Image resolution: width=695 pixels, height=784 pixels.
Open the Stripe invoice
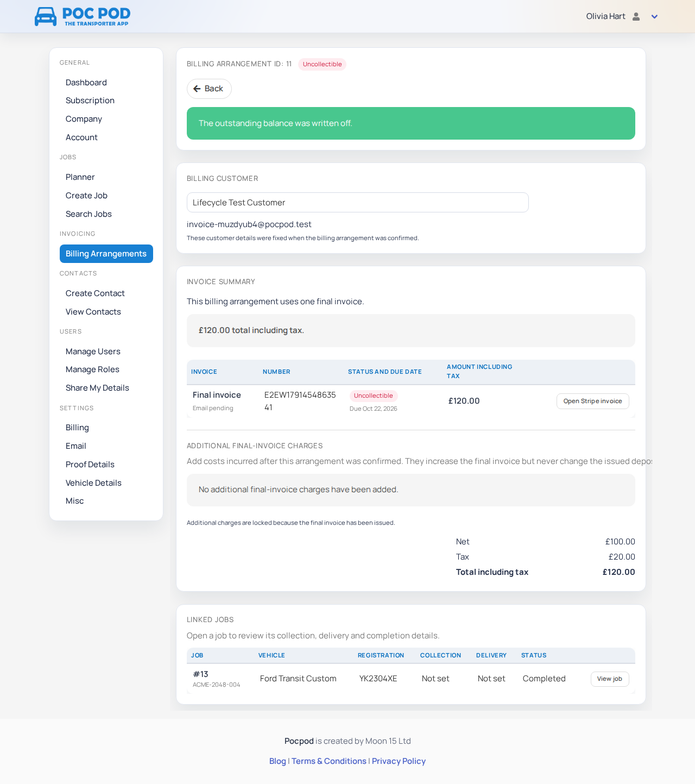593,401
